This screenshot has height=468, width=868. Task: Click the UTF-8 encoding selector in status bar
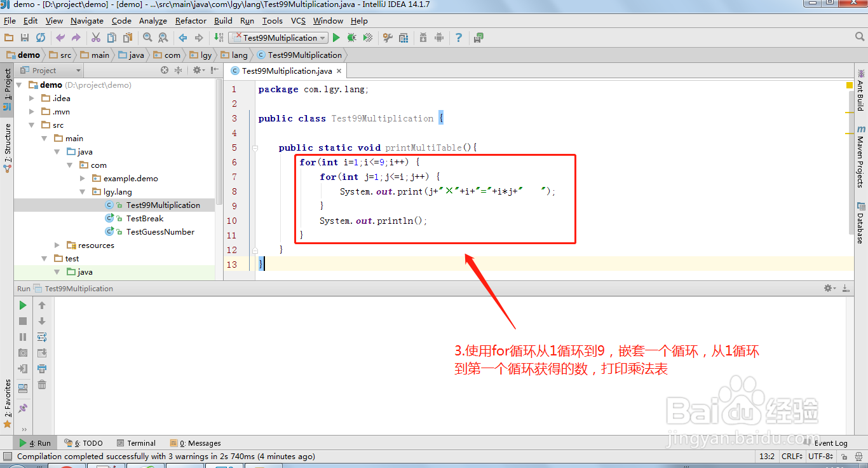(x=820, y=456)
